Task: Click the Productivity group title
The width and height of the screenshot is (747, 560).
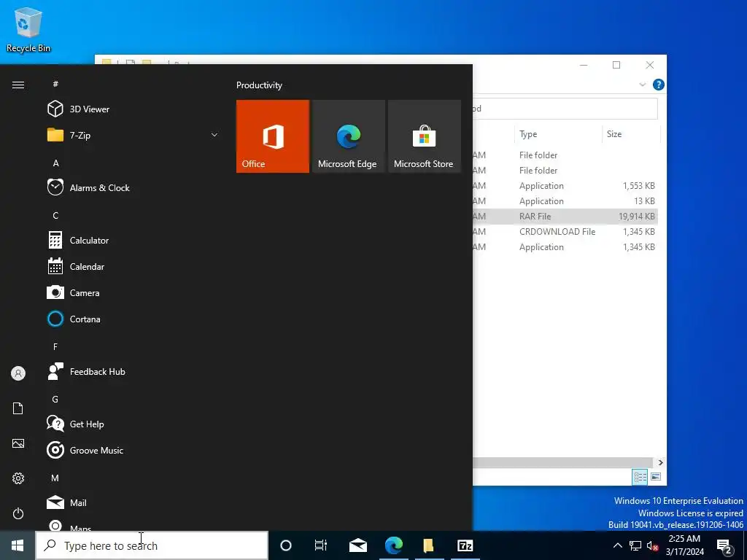Action: coord(259,85)
